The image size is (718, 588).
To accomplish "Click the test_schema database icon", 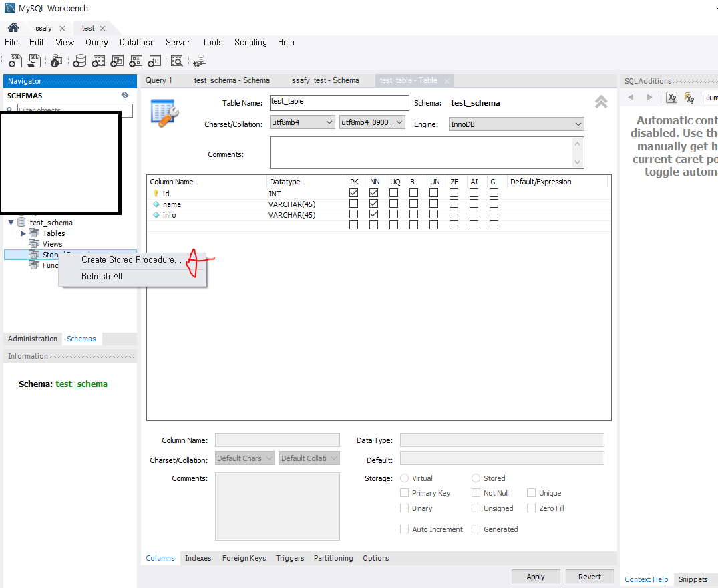I will click(x=21, y=222).
